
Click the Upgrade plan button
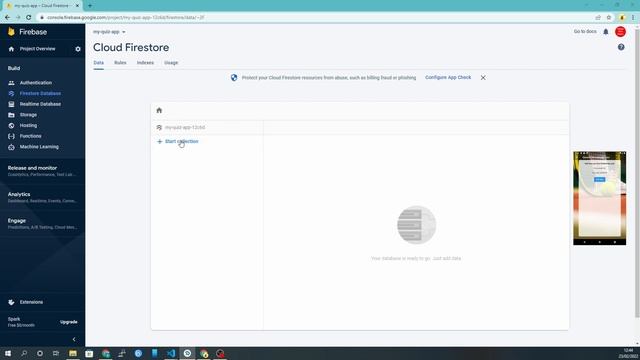(69, 322)
